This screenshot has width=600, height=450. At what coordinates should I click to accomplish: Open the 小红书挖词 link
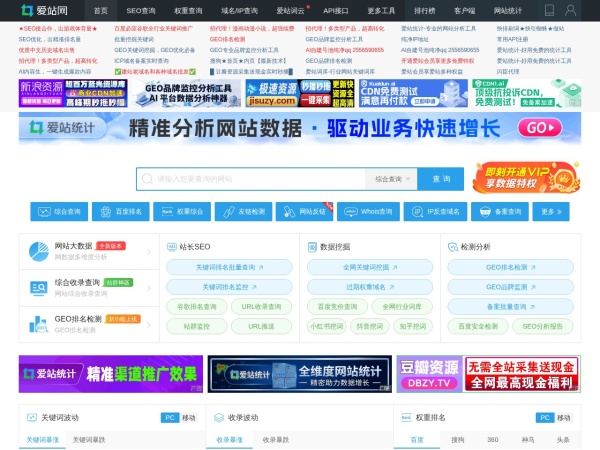pos(327,326)
